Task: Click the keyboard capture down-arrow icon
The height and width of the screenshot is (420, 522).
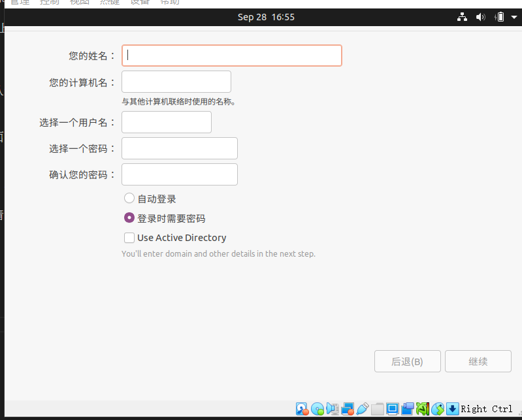Action: (x=453, y=409)
